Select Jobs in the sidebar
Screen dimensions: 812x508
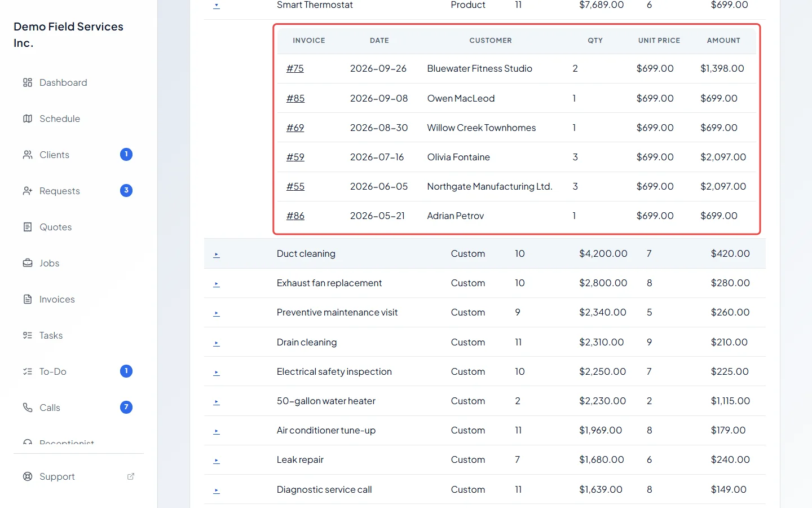coord(78,263)
